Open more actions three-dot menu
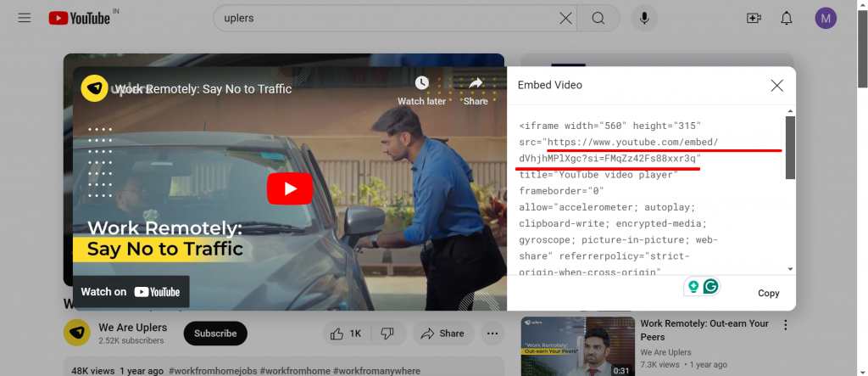Image resolution: width=868 pixels, height=376 pixels. point(492,334)
